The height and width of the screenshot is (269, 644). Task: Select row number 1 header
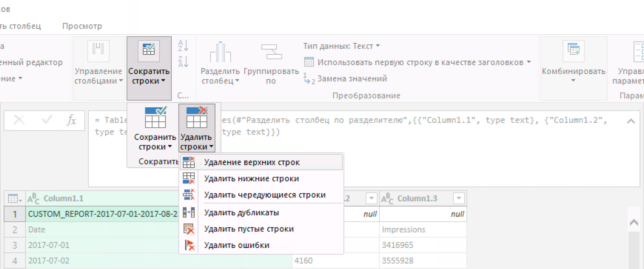[15, 214]
